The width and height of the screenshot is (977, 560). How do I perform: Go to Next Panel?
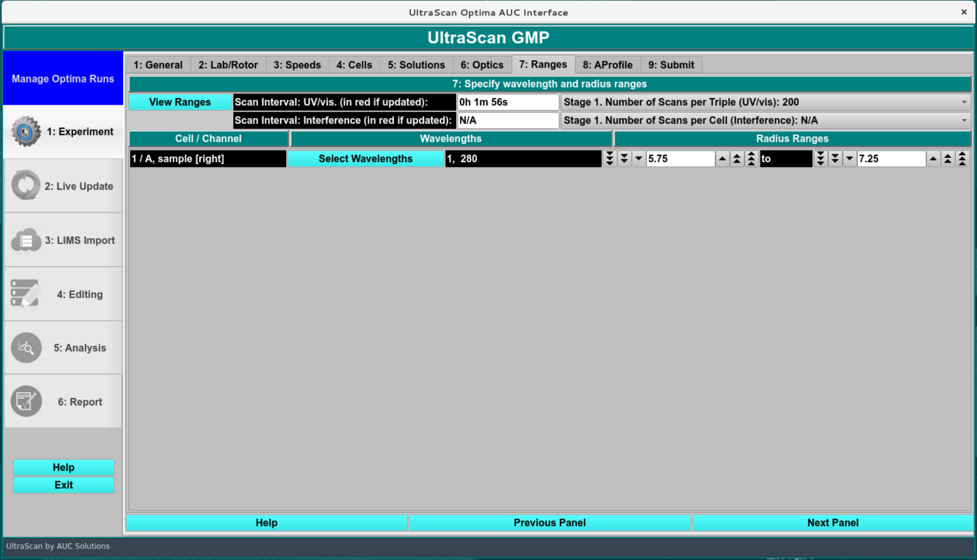[832, 523]
